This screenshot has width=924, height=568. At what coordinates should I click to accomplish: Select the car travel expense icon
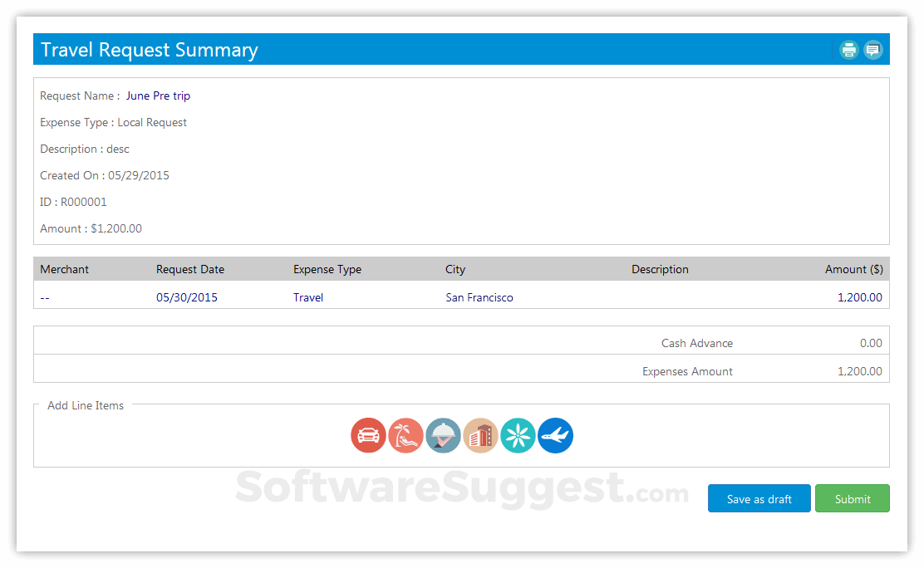point(368,435)
